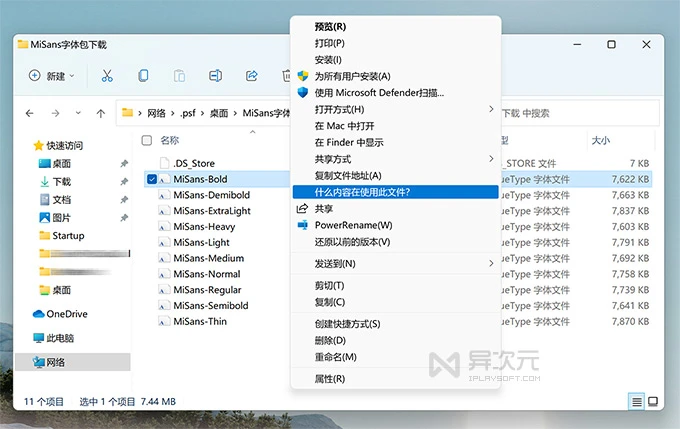Click the 桌面 breadcrumb segment
Image resolution: width=680 pixels, height=429 pixels.
pyautogui.click(x=219, y=113)
